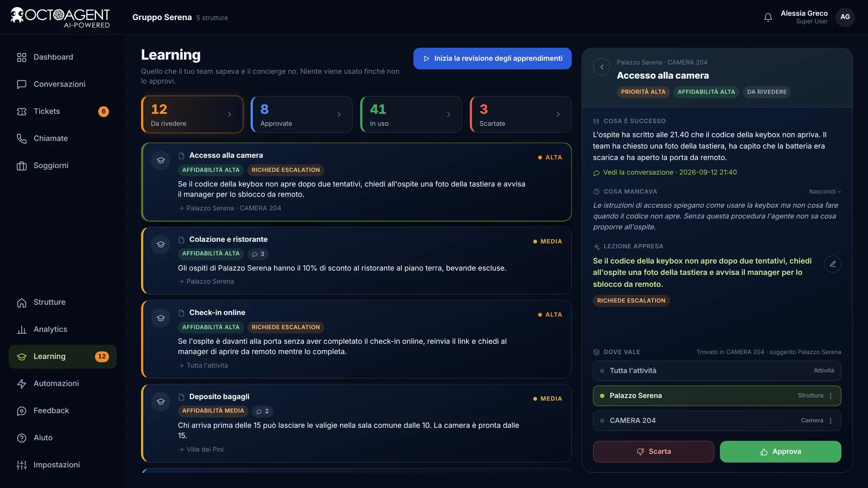Click the Tickets badge showing 6
Image resolution: width=868 pixels, height=488 pixels.
[104, 112]
